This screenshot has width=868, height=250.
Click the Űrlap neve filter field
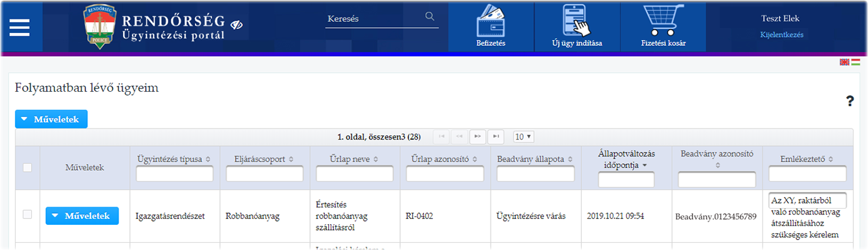(355, 174)
